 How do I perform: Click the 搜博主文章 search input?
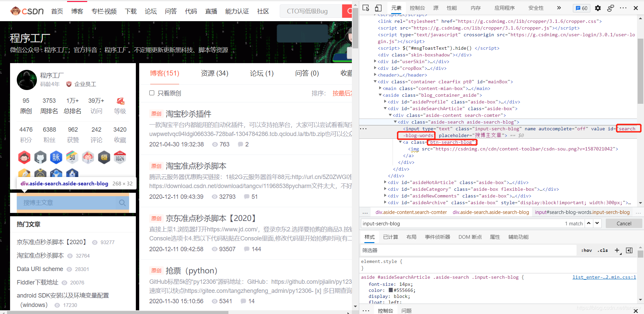click(67, 203)
